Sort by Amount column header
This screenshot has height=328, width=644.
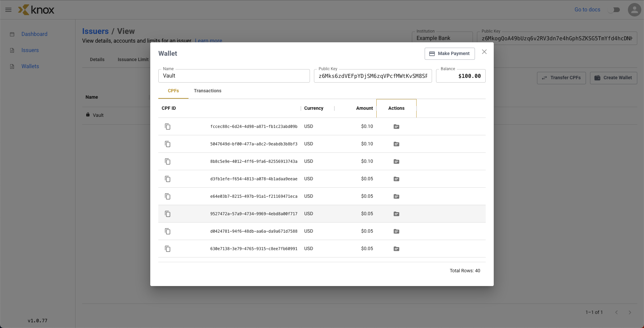click(356, 108)
